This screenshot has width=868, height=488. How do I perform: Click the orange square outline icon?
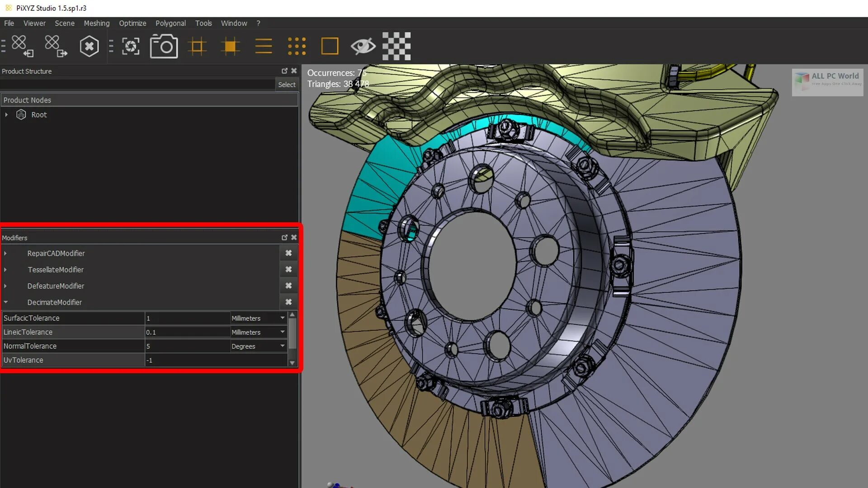click(x=330, y=46)
